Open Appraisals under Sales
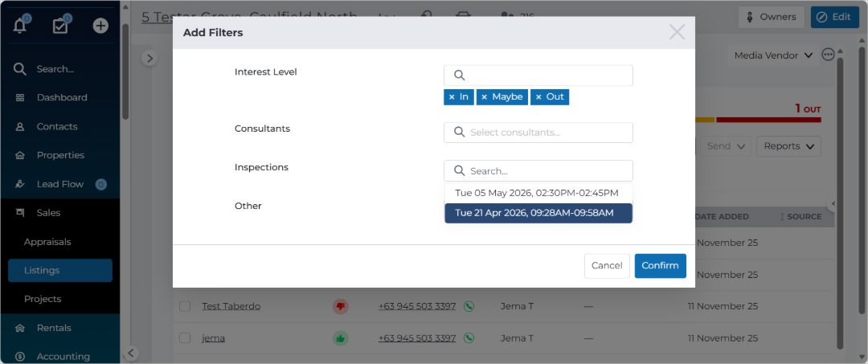 point(47,242)
